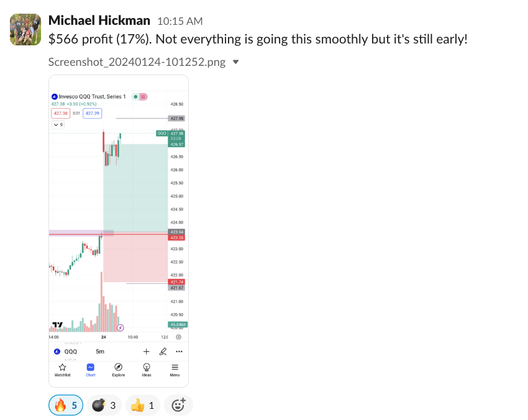Open the Ideas tab

coord(147,370)
